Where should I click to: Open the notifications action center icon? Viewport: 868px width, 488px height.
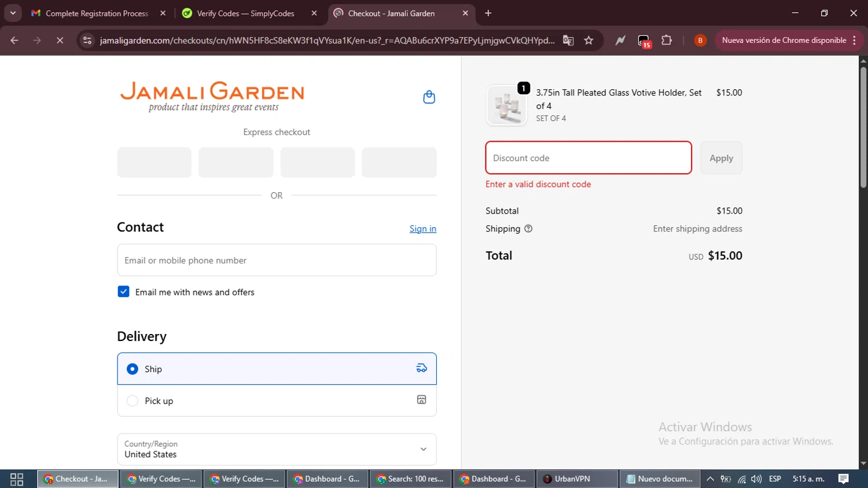coord(844,479)
